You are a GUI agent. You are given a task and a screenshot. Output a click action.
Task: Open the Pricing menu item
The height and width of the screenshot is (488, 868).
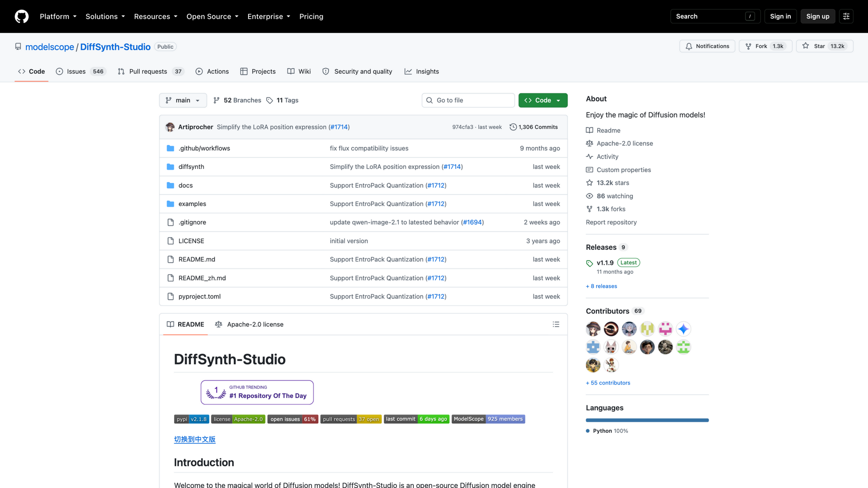[311, 16]
